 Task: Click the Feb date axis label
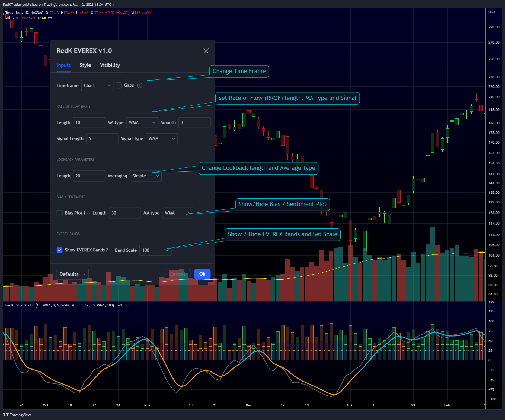[x=447, y=405]
